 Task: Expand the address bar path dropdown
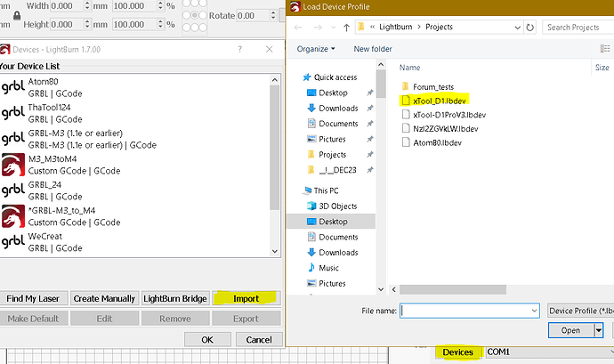click(x=517, y=28)
